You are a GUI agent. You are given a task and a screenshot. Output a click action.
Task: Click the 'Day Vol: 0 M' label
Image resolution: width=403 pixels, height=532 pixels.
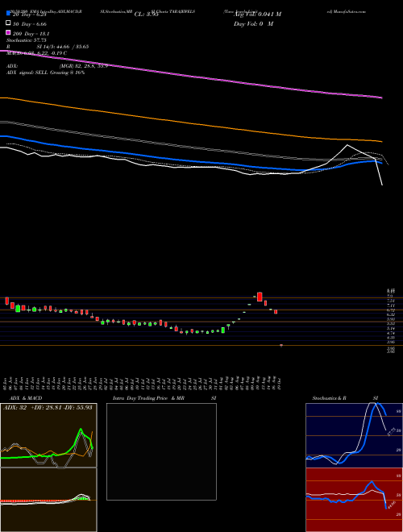tap(253, 24)
